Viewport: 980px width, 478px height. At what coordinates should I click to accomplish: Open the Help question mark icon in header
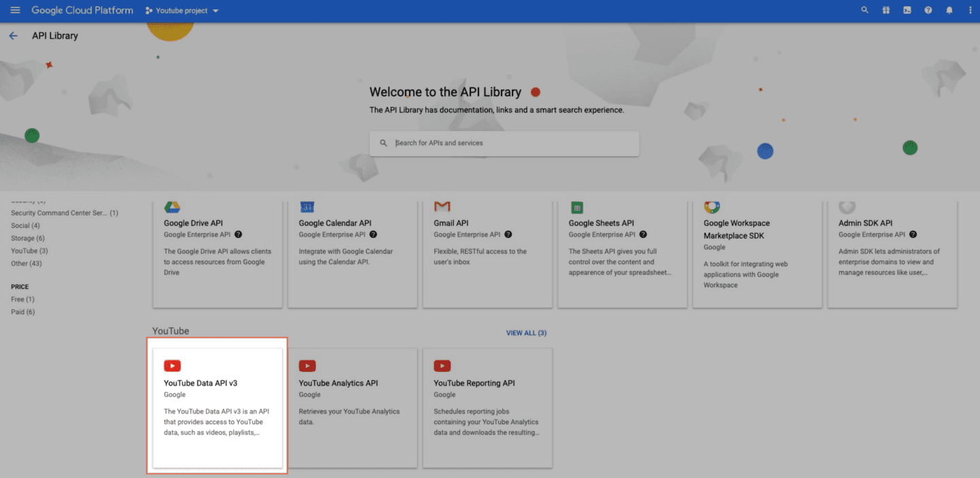[928, 10]
